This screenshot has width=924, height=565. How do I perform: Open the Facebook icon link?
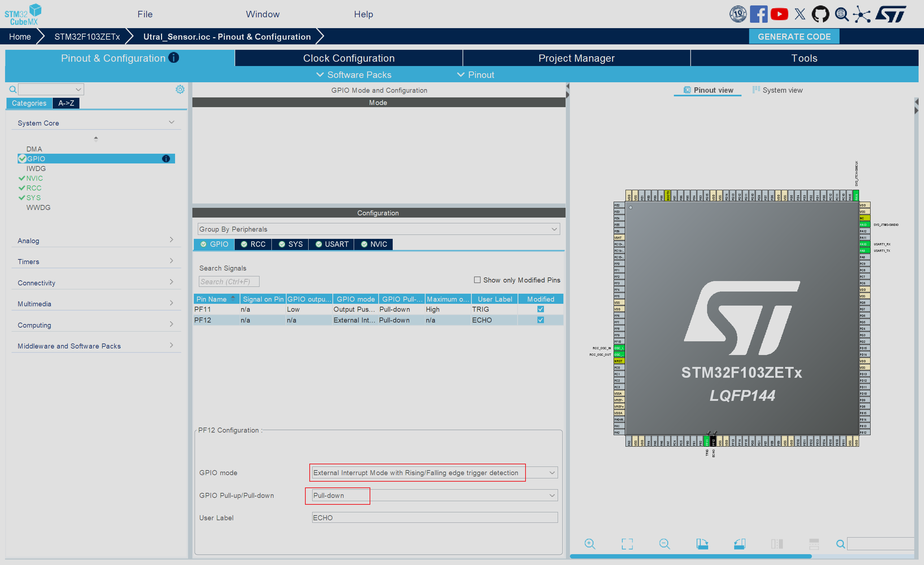point(759,14)
